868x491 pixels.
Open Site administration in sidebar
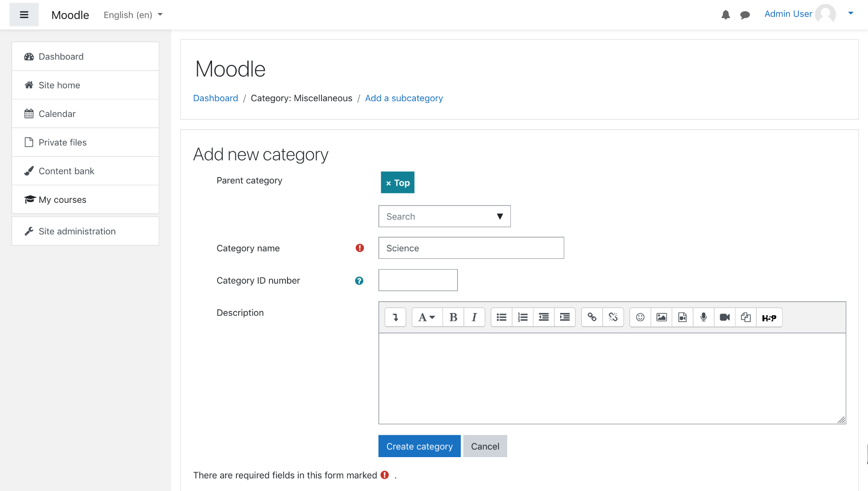(x=77, y=231)
